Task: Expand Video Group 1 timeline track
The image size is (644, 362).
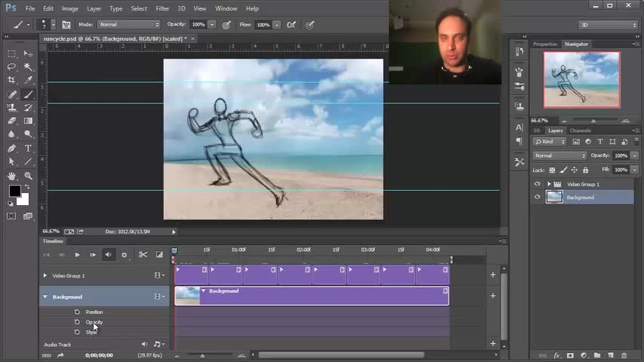Action: click(x=45, y=276)
